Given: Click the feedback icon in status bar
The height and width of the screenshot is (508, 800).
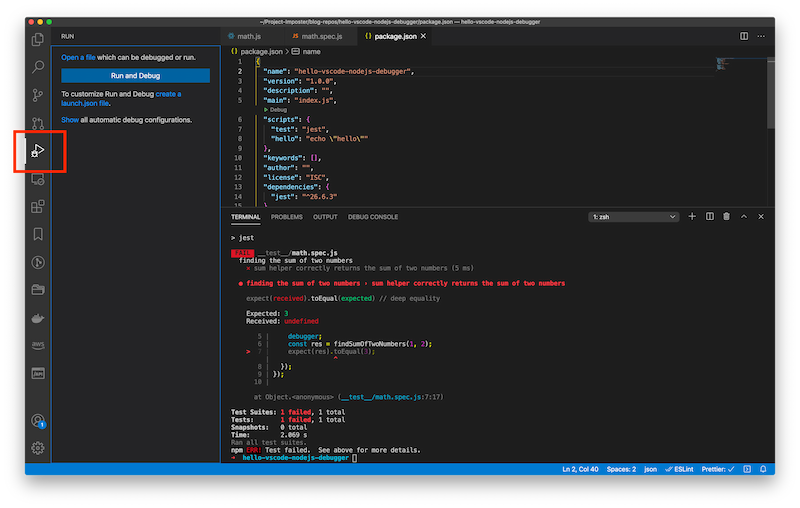Looking at the screenshot, I should [747, 469].
